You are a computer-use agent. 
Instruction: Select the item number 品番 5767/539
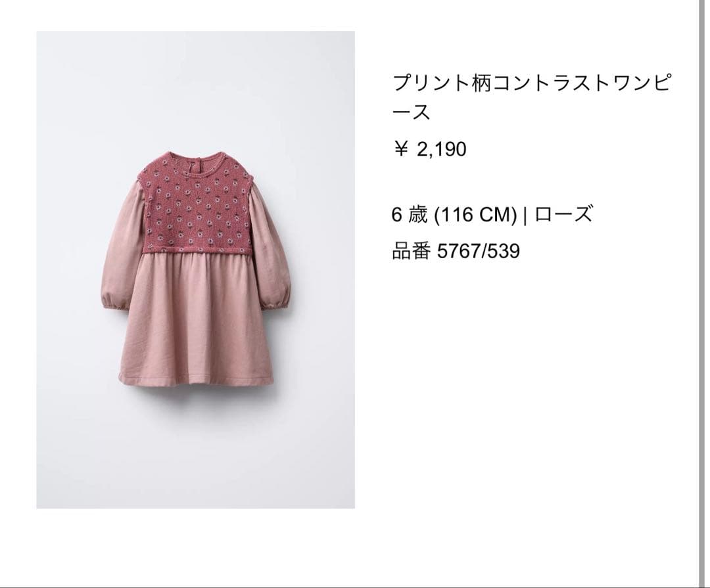click(456, 251)
